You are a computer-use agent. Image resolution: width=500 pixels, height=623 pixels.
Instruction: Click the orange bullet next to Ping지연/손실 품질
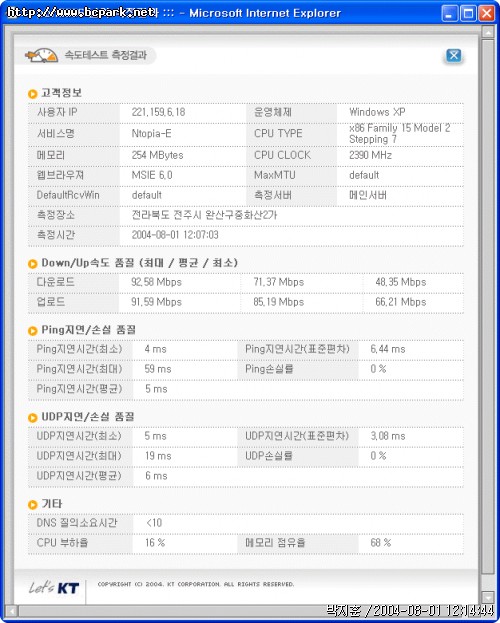pos(33,331)
